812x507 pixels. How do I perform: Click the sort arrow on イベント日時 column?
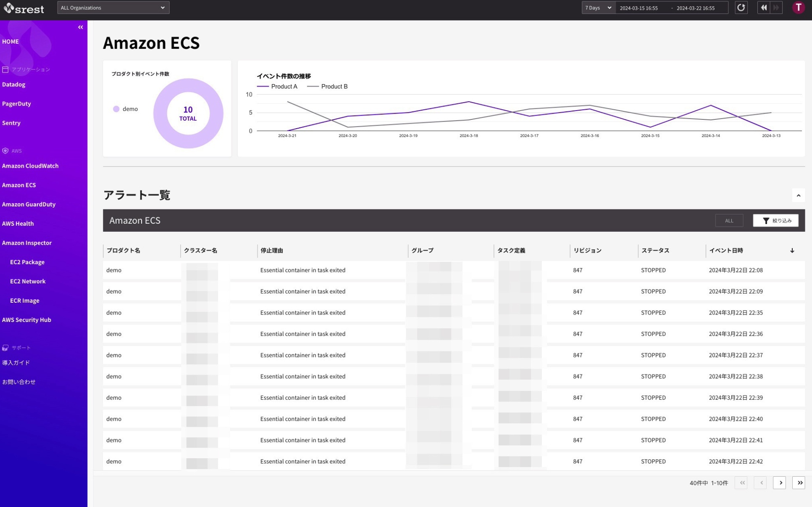pyautogui.click(x=792, y=251)
